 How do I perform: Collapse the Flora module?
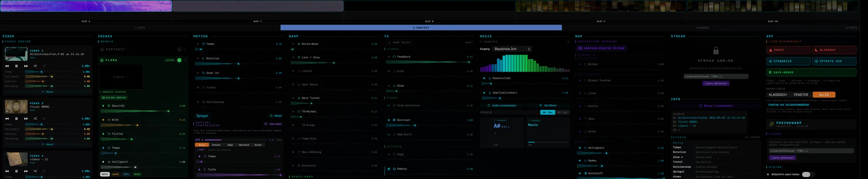[x=185, y=60]
